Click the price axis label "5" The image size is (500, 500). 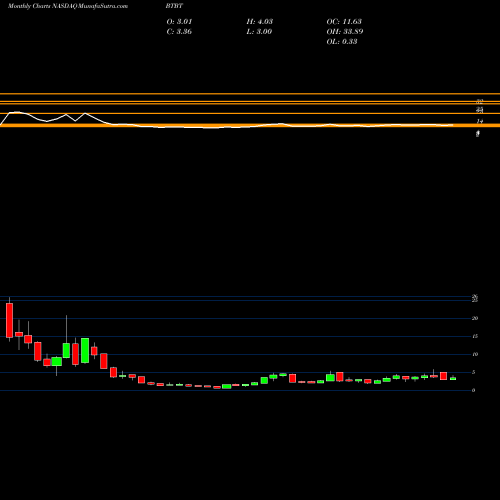(473, 372)
